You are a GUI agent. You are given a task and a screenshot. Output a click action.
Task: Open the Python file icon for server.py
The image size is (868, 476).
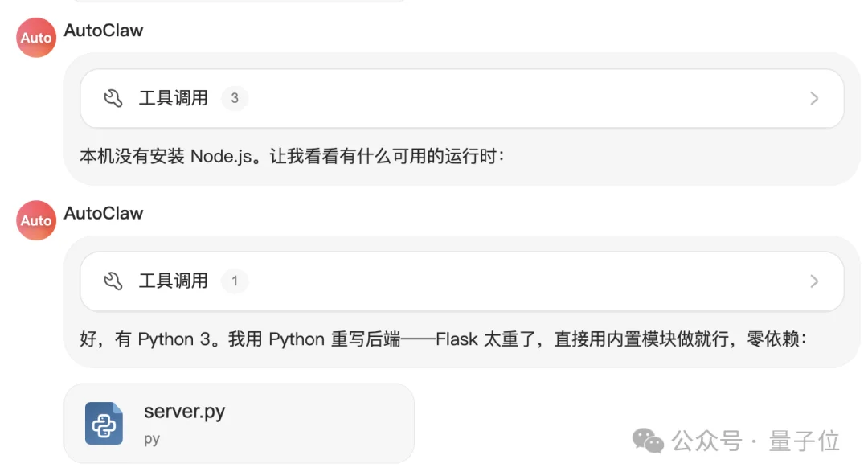104,424
